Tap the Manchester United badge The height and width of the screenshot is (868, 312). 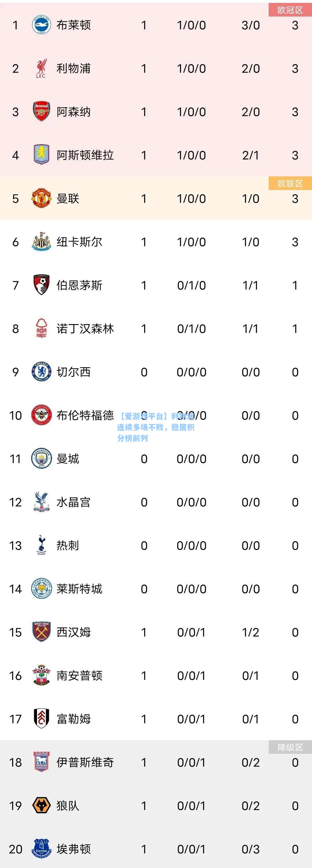pos(41,198)
